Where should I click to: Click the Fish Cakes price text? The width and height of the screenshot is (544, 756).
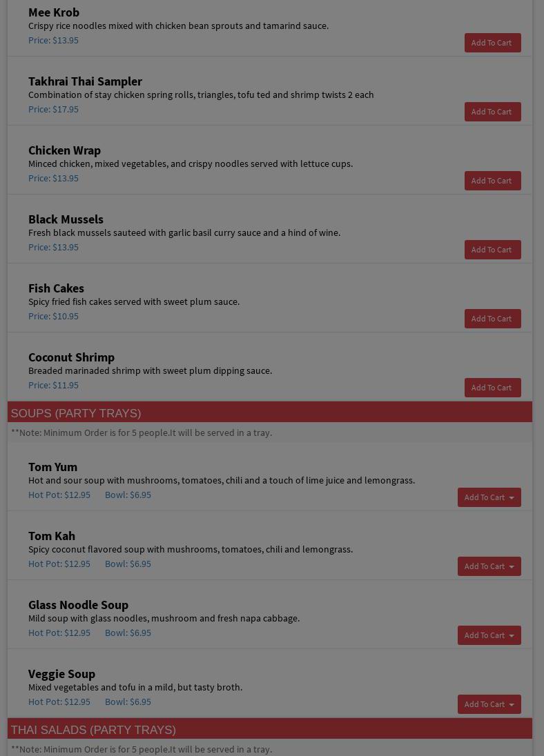(x=53, y=316)
